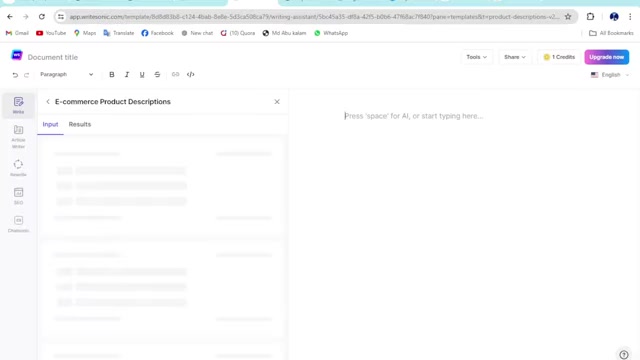Image resolution: width=640 pixels, height=360 pixels.
Task: Open the help question mark icon
Action: [624, 354]
